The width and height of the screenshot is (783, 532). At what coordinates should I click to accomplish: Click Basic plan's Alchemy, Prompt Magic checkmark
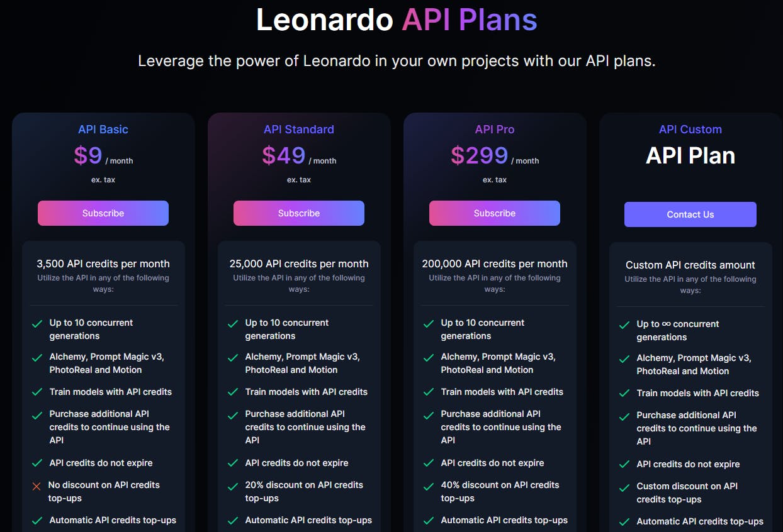coord(37,358)
